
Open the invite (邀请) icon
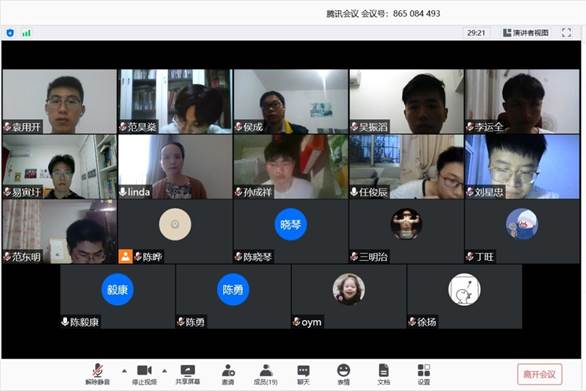pos(228,374)
